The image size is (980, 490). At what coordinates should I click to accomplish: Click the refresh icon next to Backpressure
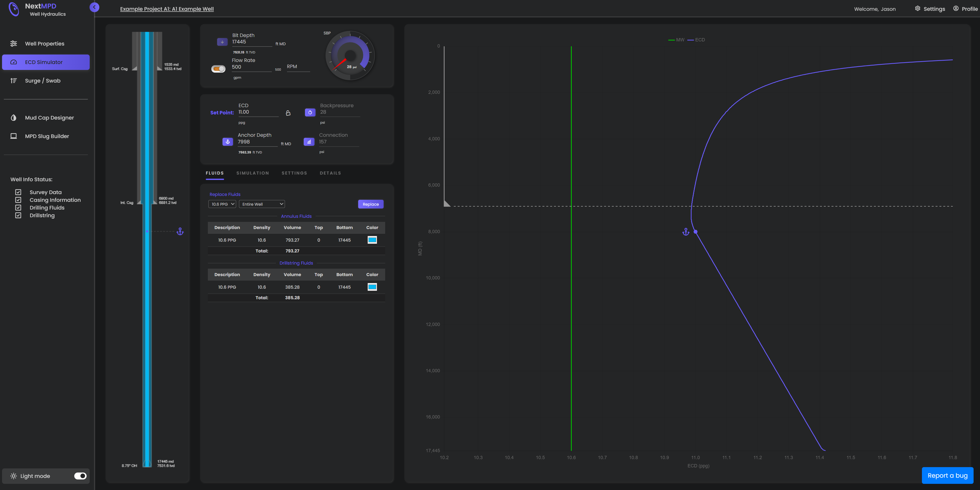310,112
